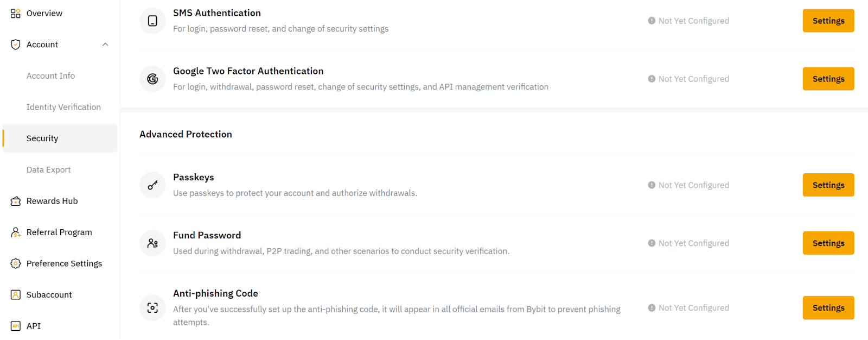Click the Rewards Hub gift icon

click(x=15, y=200)
